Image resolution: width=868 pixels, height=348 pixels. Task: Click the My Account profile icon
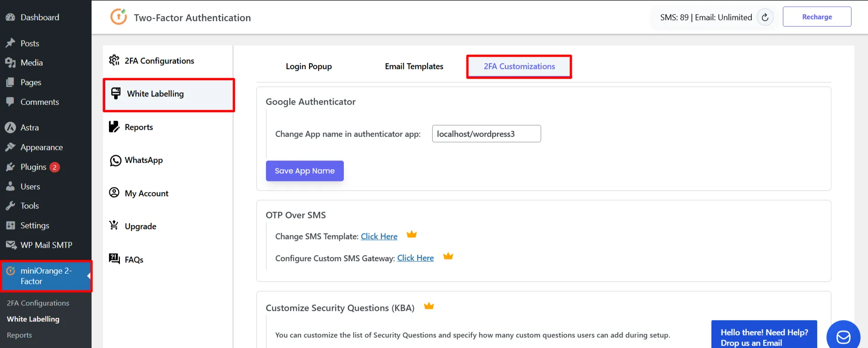[x=114, y=193]
